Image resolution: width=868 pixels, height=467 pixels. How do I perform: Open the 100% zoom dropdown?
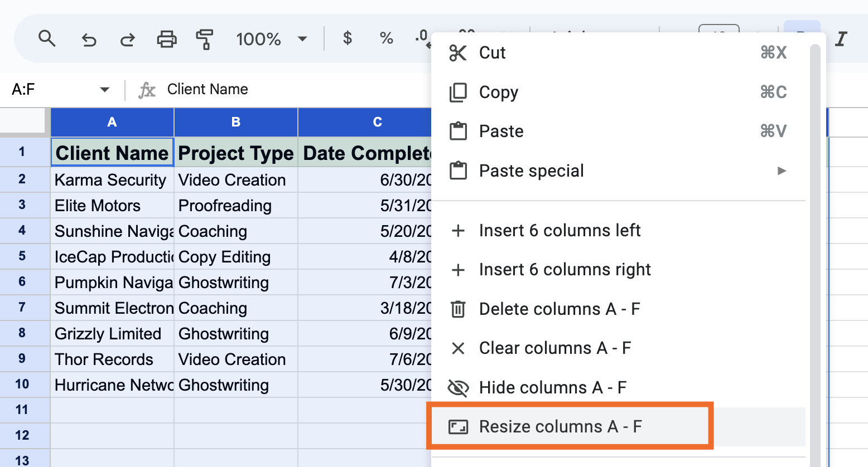(x=272, y=39)
